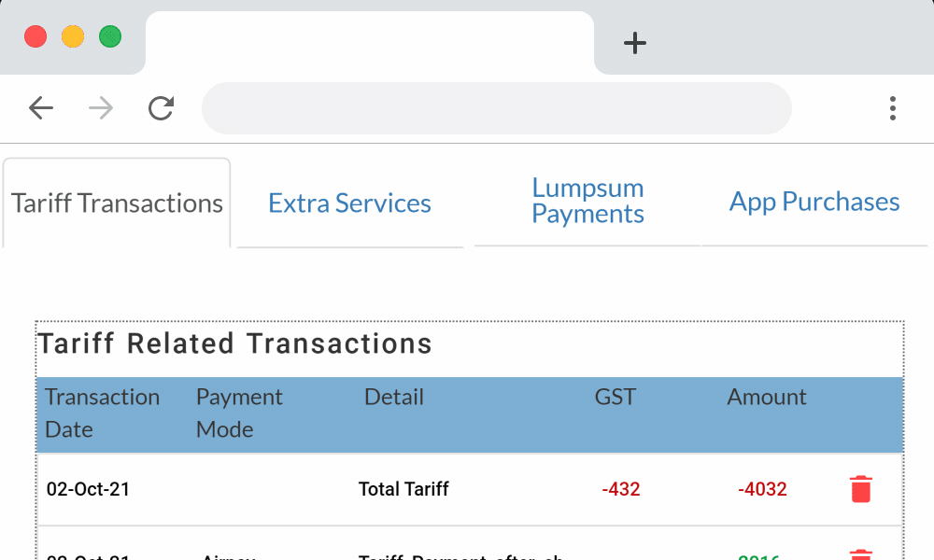Screen dimensions: 934x560
Task: Click the green traffic light button
Action: pyautogui.click(x=110, y=36)
